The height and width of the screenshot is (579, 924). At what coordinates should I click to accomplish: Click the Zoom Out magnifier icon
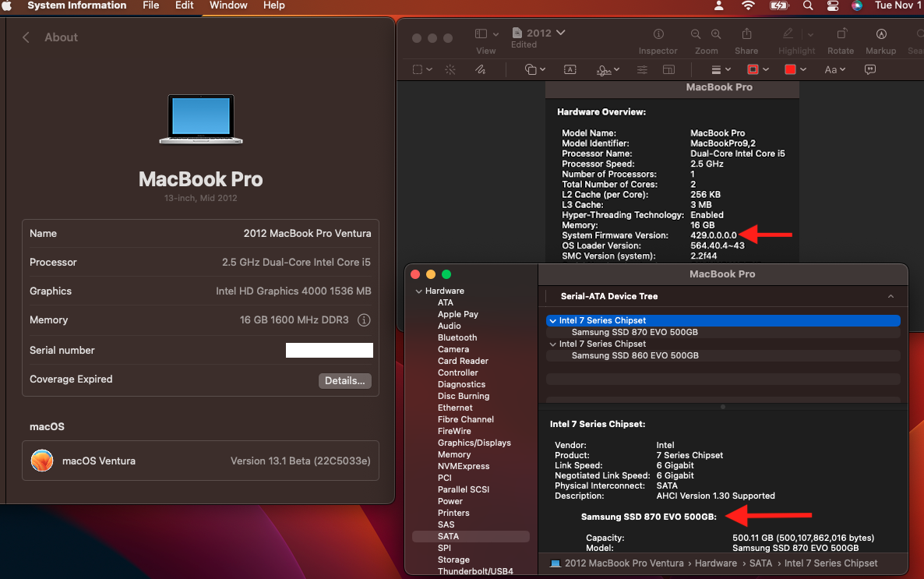pos(696,34)
